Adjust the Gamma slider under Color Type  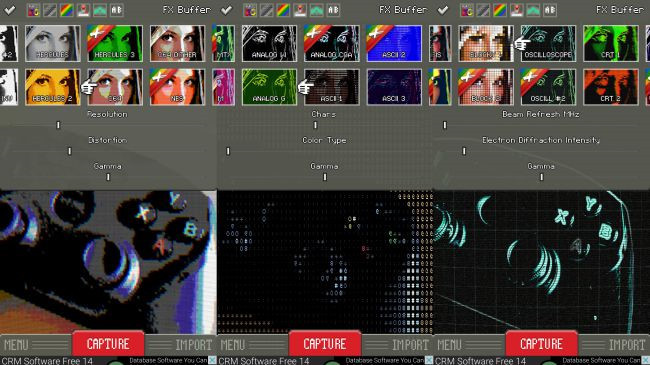coord(325,178)
